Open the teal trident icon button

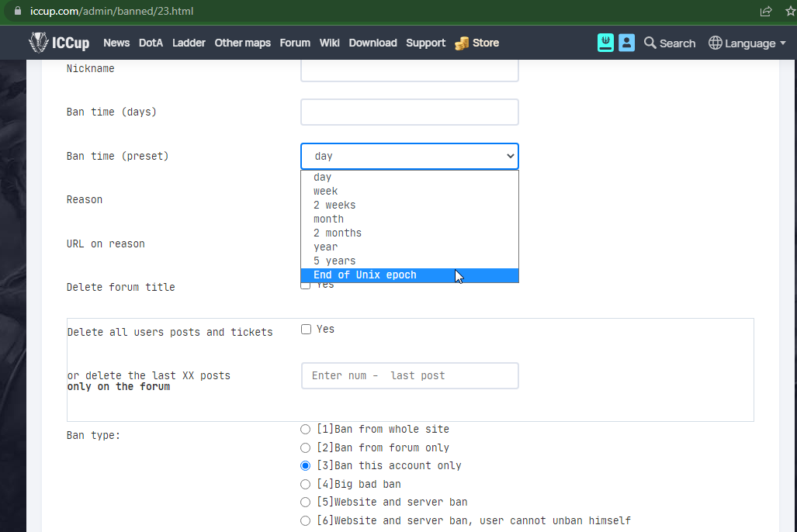tap(605, 43)
